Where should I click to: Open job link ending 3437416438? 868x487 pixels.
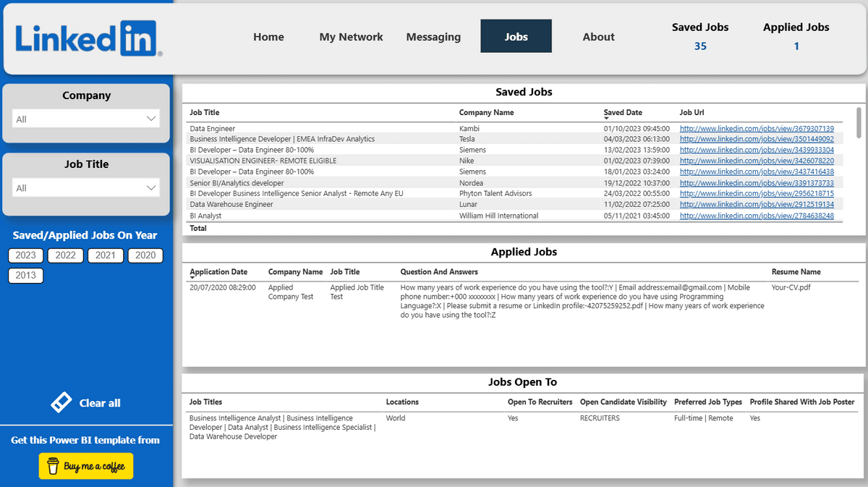tap(757, 171)
